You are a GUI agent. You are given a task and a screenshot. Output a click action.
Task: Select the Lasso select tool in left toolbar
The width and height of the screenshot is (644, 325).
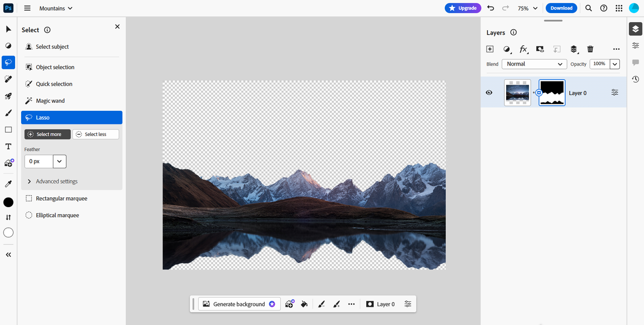(9, 62)
